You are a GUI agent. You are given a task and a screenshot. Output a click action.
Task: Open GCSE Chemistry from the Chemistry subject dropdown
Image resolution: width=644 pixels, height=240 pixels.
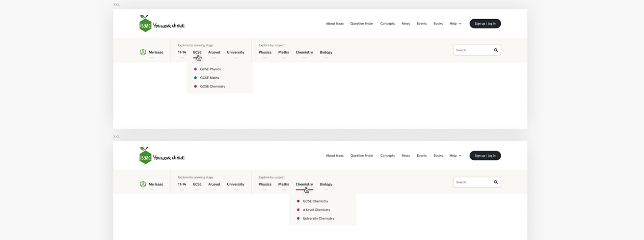315,201
